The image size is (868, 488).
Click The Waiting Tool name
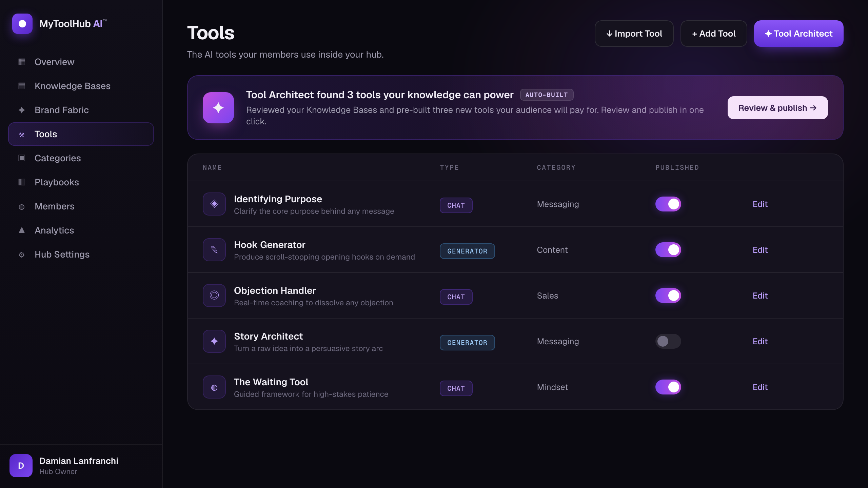(x=271, y=382)
